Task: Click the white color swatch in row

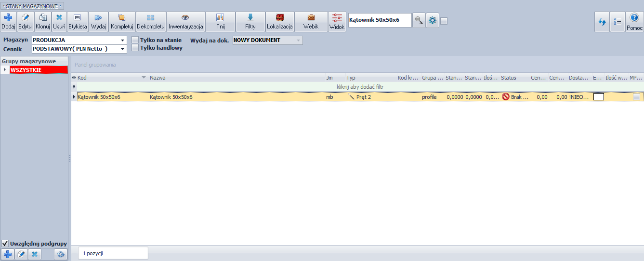Action: pos(599,97)
